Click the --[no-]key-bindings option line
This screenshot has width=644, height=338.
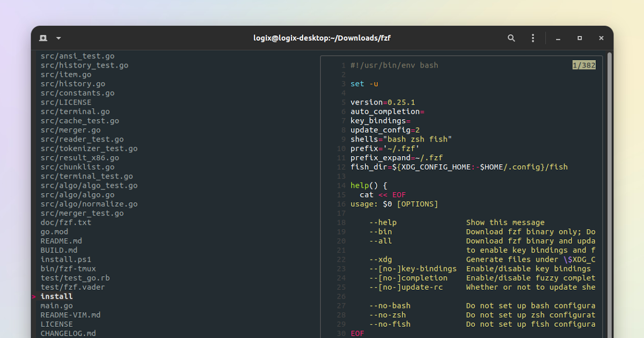tap(480, 269)
